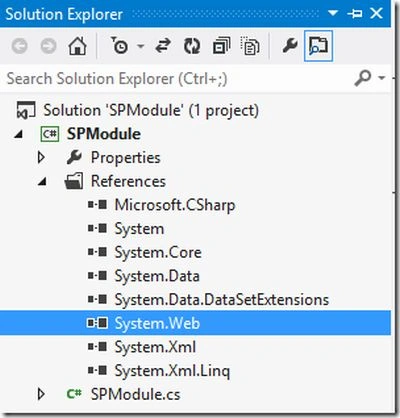Select the System.Xml.Linq reference

click(x=172, y=371)
